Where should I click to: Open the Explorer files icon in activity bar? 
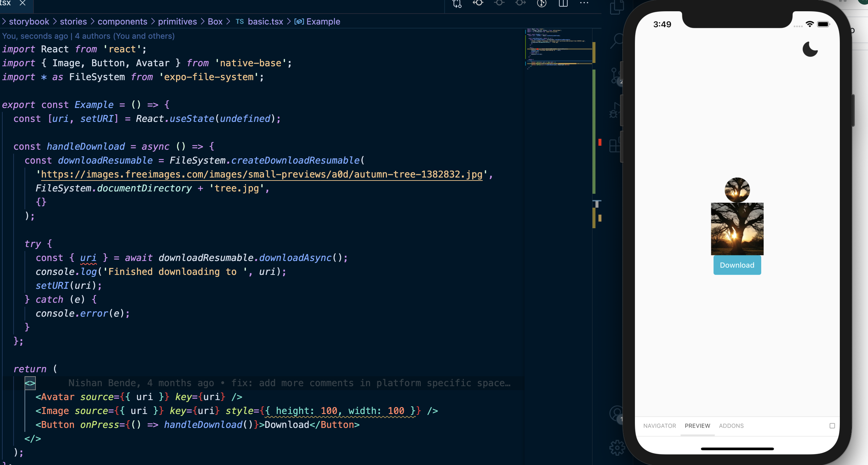tap(616, 8)
